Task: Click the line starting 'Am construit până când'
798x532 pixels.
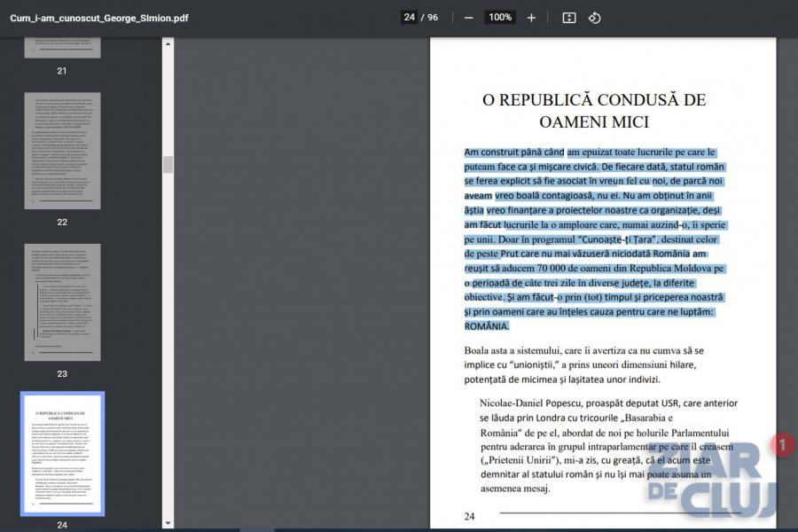Action: (590, 152)
